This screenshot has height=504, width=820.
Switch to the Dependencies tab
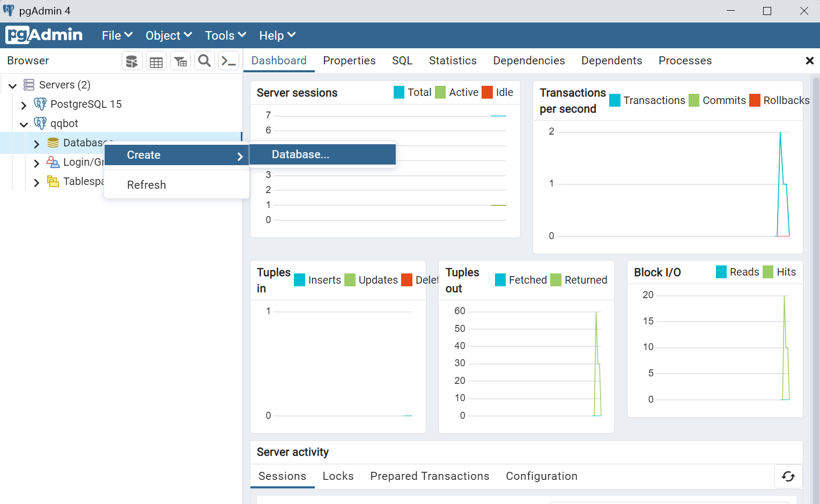[x=529, y=61]
